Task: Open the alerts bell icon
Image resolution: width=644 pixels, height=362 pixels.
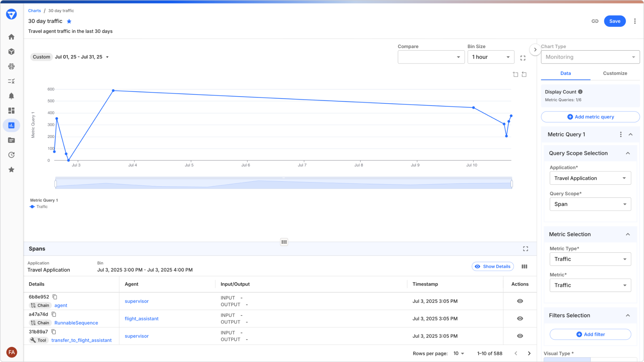Action: [x=11, y=96]
